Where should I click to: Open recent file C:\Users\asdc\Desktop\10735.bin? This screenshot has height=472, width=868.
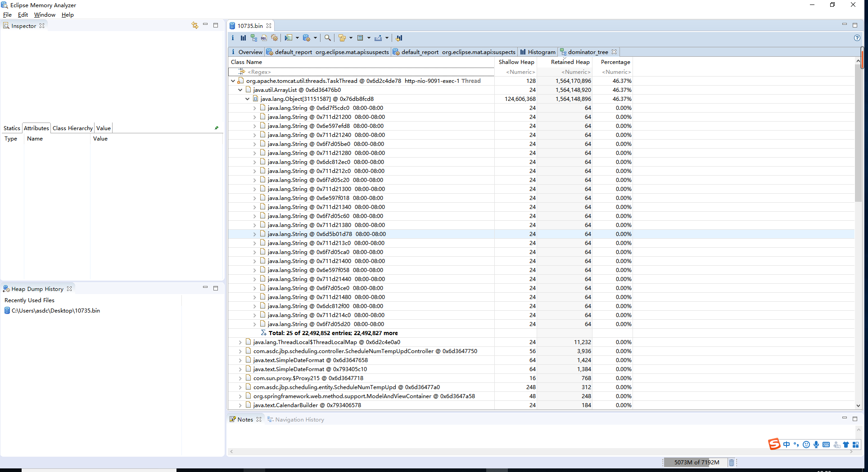click(x=52, y=311)
